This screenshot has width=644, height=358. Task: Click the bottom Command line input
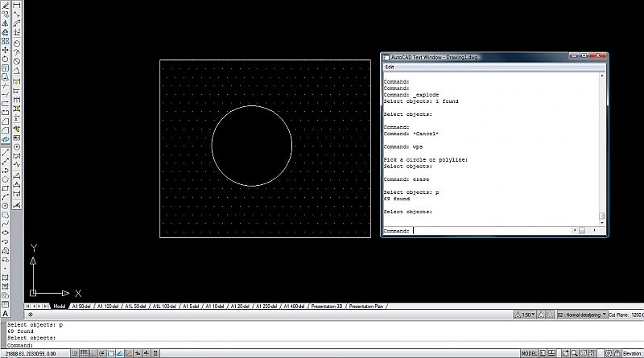(324, 345)
